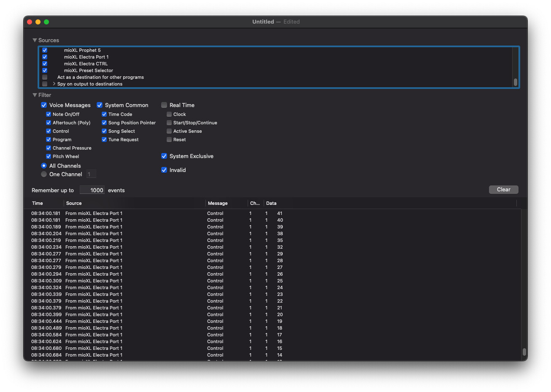Click the Remember up to events field
This screenshot has width=551, height=392.
pos(92,190)
